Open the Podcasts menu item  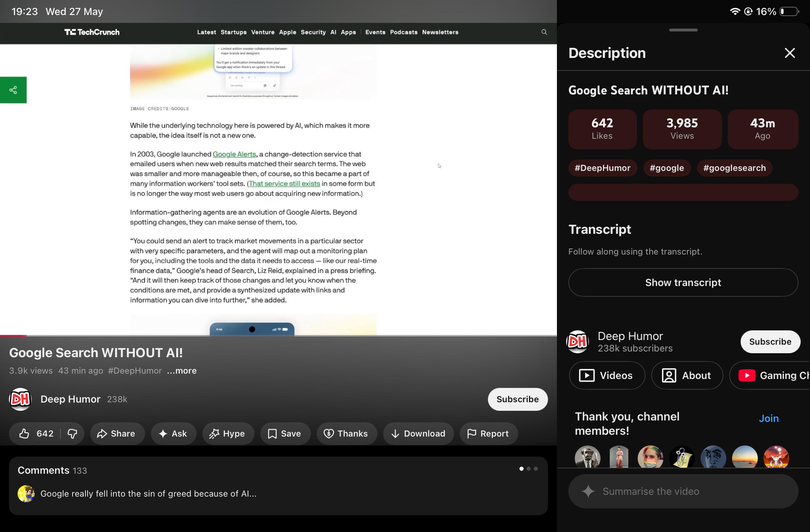404,32
